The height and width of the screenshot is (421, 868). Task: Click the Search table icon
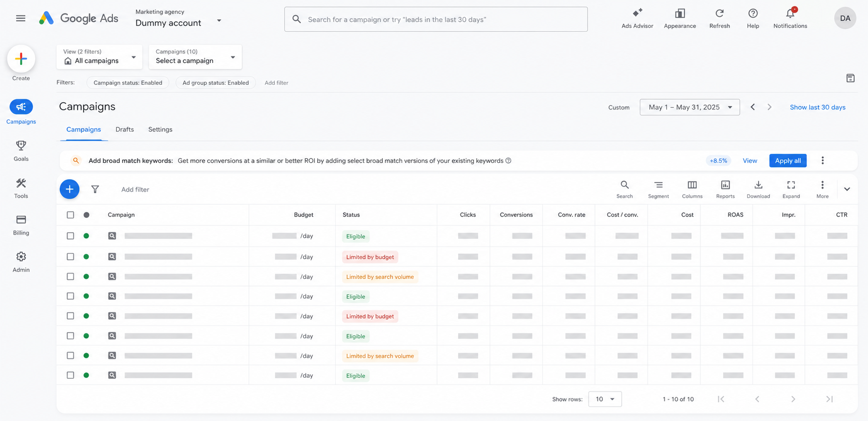click(x=624, y=189)
